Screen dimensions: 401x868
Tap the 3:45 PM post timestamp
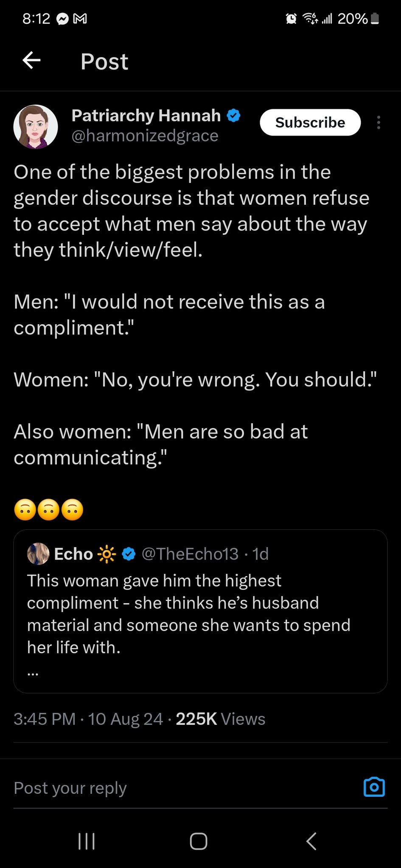click(45, 719)
